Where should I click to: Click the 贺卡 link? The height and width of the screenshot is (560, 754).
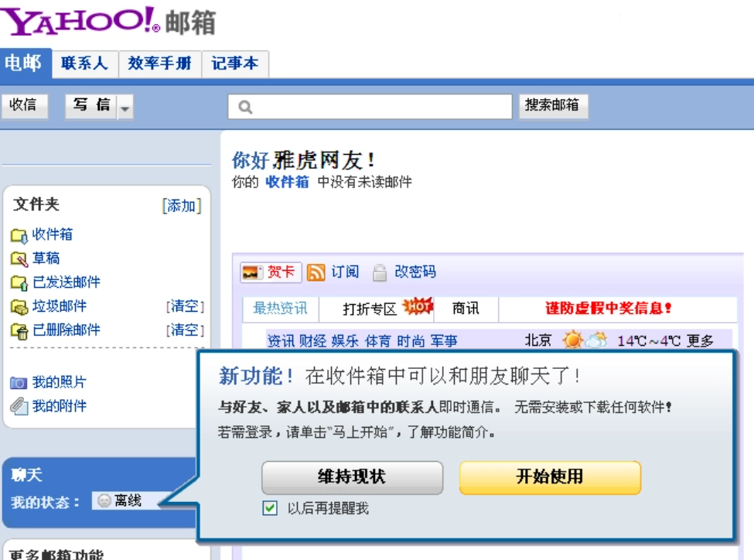[x=281, y=272]
